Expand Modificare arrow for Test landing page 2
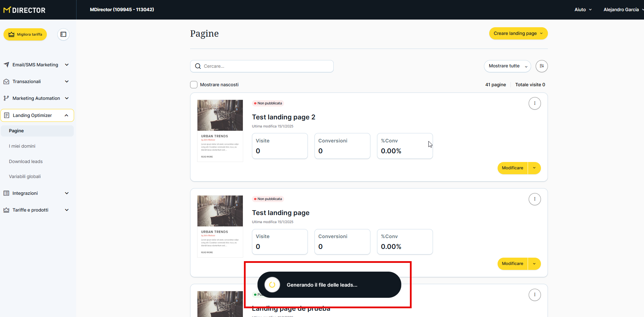This screenshot has width=644, height=317. [534, 168]
